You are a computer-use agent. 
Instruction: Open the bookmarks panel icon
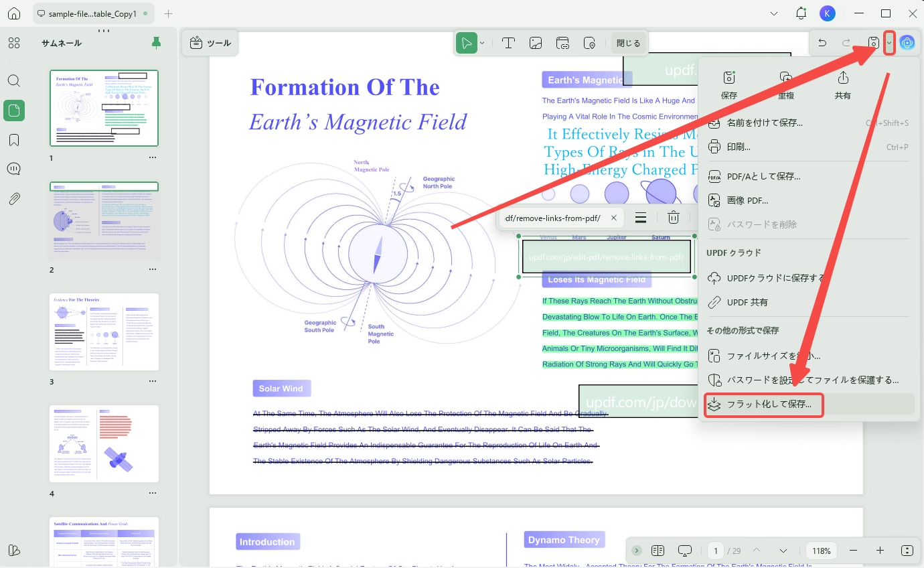tap(14, 140)
